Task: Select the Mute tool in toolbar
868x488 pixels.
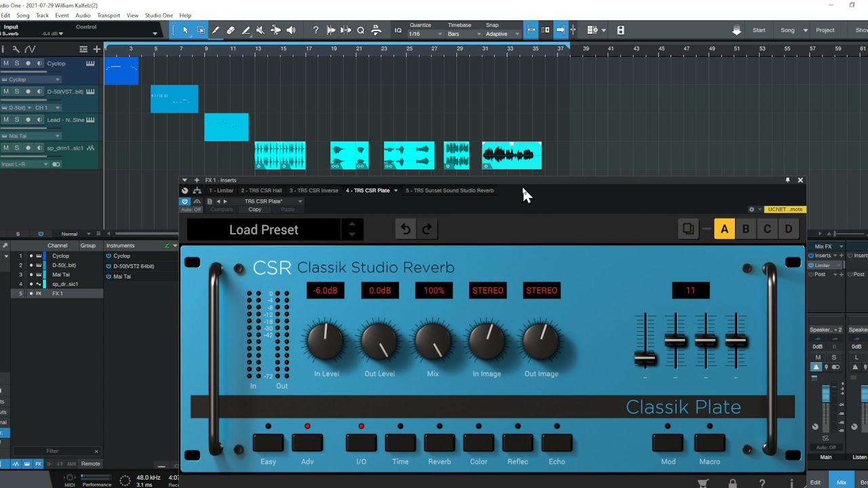Action: [260, 30]
